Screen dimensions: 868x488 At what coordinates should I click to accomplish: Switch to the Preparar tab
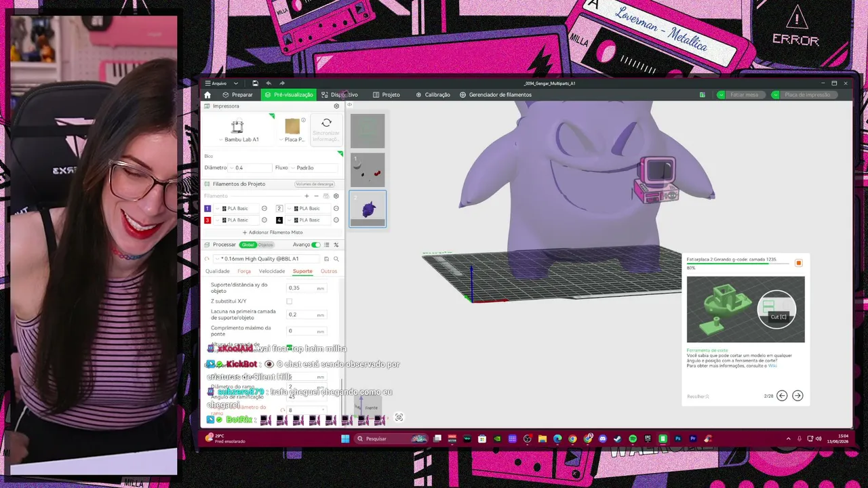point(237,95)
